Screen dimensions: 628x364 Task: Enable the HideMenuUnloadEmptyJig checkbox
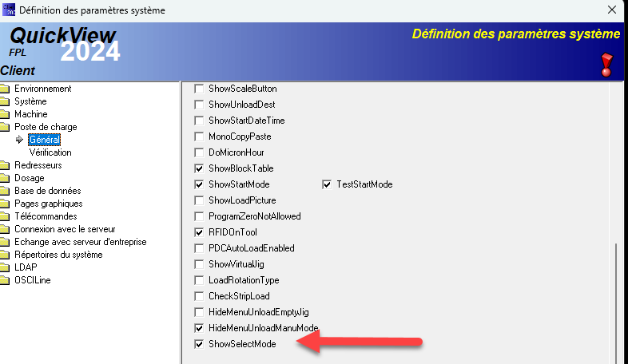(199, 312)
